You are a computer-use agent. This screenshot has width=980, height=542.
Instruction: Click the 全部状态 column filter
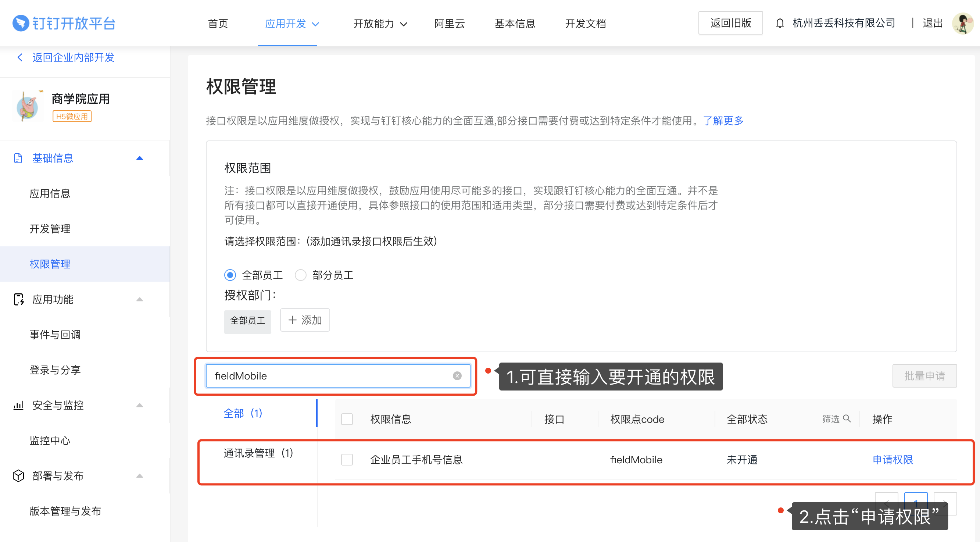coord(747,419)
